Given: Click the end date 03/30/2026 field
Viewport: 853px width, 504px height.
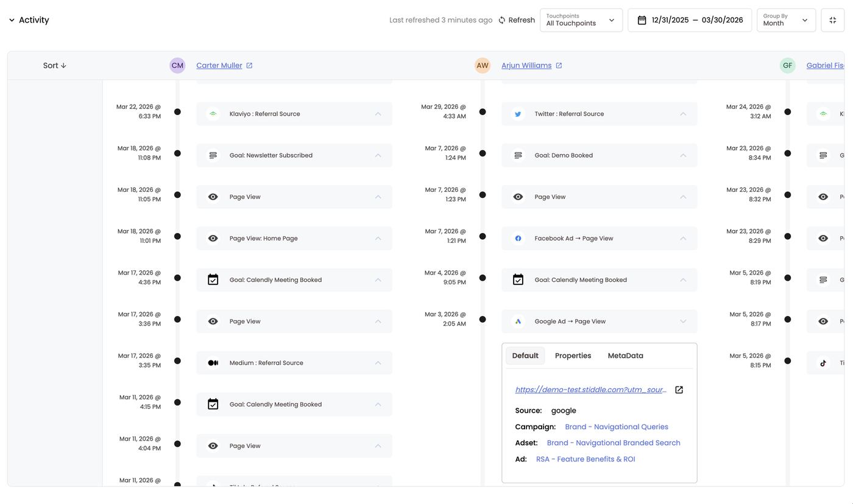Looking at the screenshot, I should pos(723,20).
